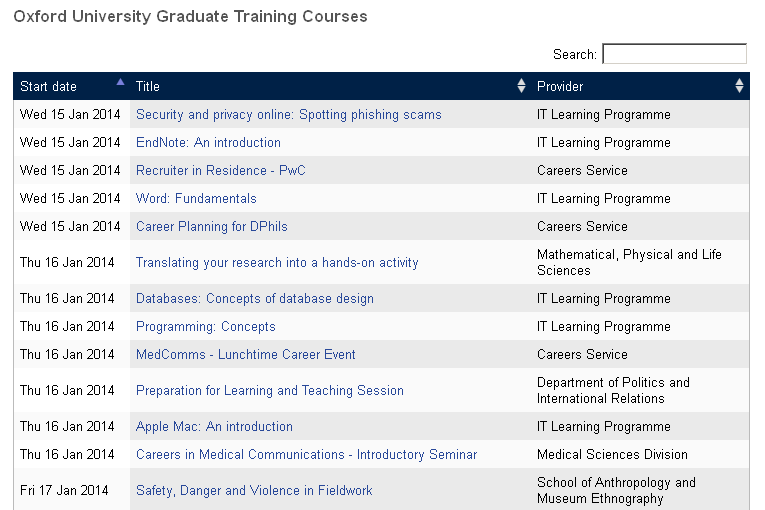This screenshot has height=510, width=765.
Task: Click into the Search text box
Action: [674, 54]
